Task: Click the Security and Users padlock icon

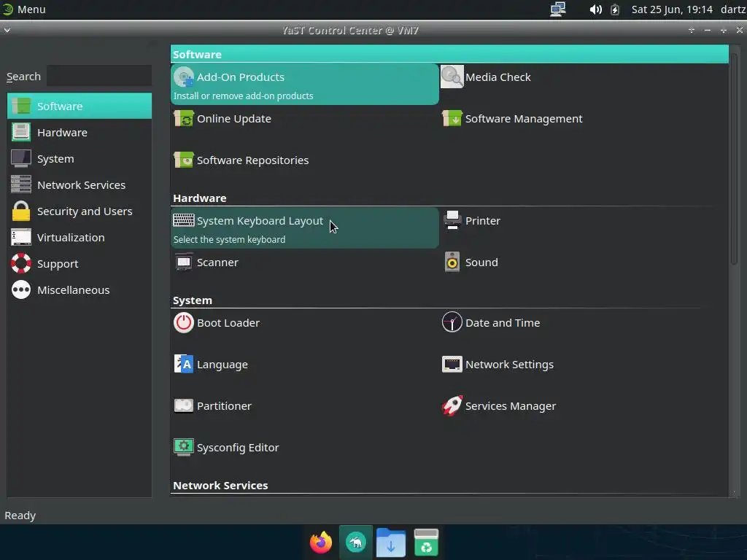Action: (x=21, y=211)
